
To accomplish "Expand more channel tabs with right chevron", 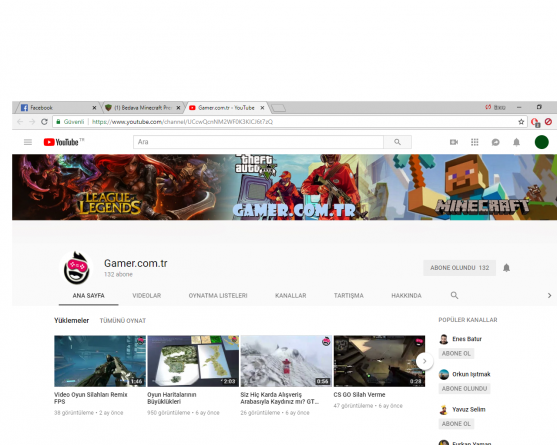I will point(549,295).
